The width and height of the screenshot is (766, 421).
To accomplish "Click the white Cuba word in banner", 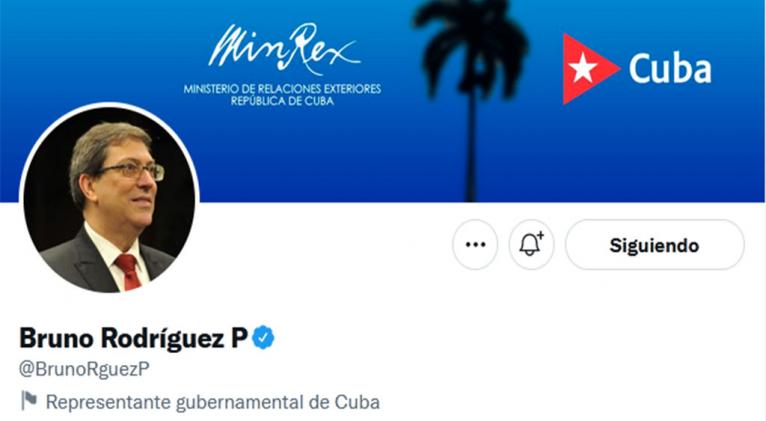I will tap(670, 69).
